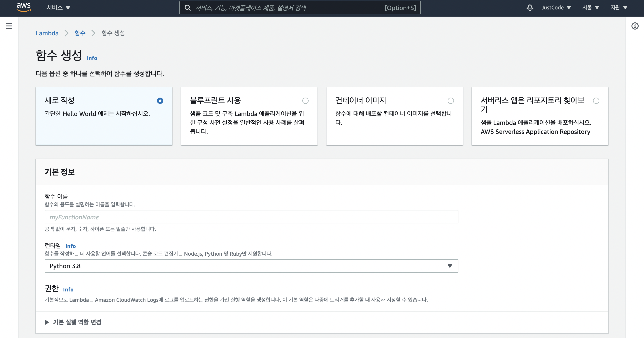Image resolution: width=644 pixels, height=338 pixels.
Task: Click the AWS Serverless Application Repository text
Action: click(x=535, y=132)
